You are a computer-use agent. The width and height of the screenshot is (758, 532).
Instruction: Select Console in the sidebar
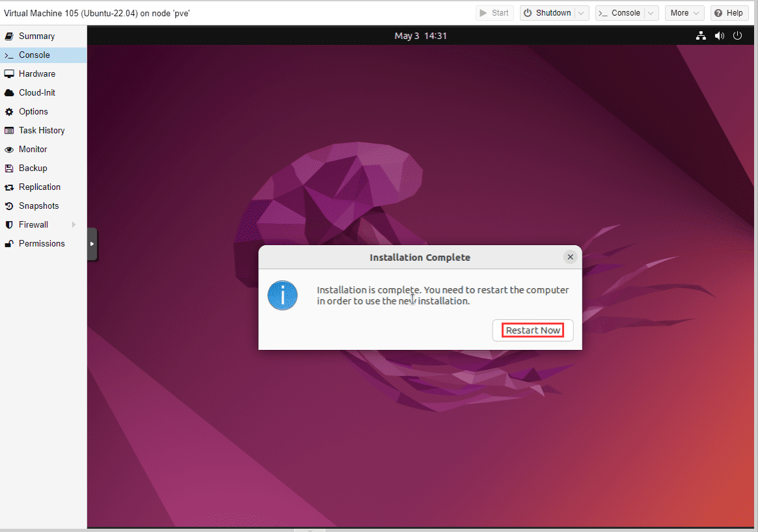point(43,55)
